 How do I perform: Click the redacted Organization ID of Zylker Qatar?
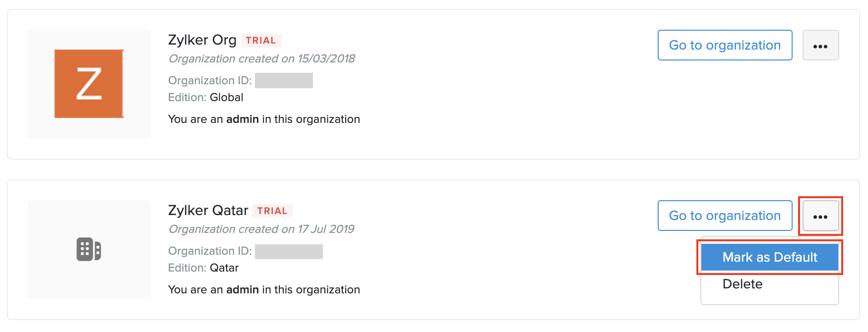(289, 251)
